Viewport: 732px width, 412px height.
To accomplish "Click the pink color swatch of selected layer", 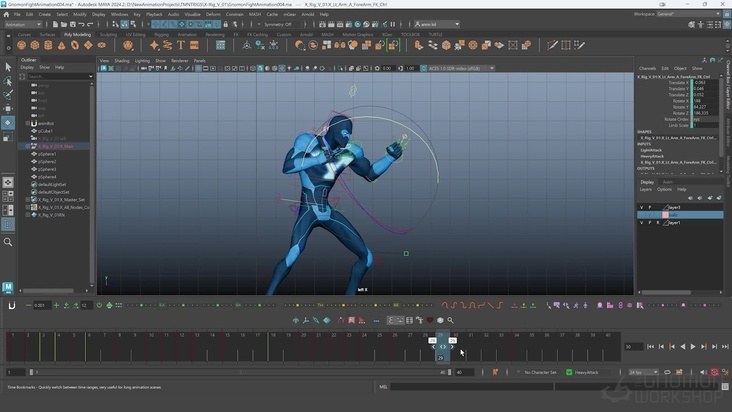I will click(665, 215).
